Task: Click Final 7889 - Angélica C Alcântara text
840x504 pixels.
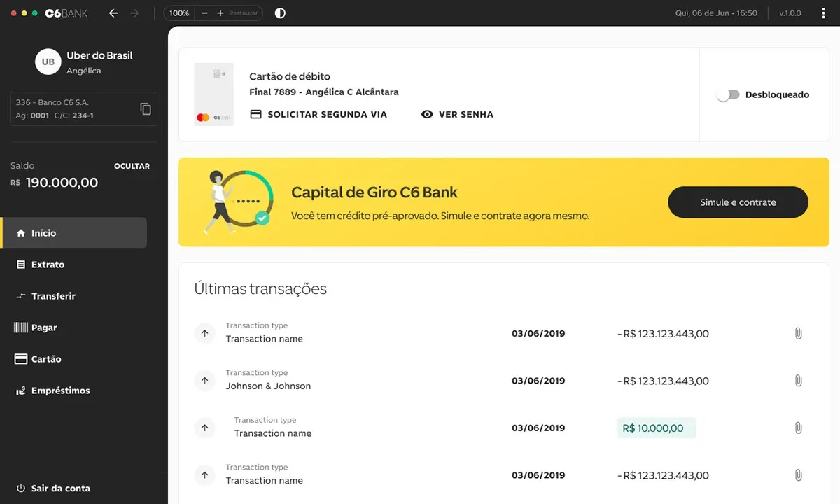Action: [x=324, y=92]
